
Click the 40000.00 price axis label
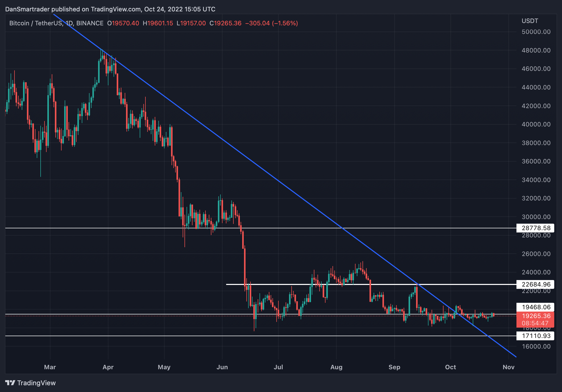(x=536, y=124)
